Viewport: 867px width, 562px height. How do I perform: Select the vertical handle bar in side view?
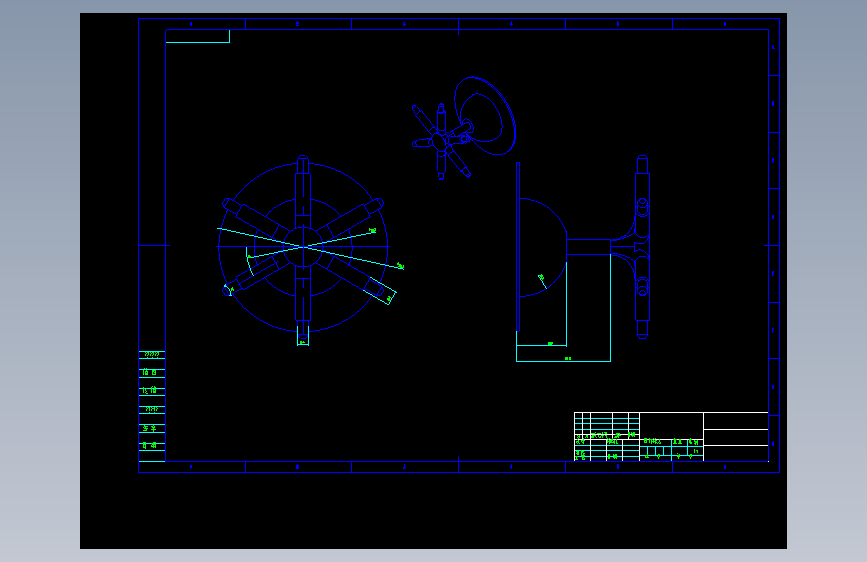pyautogui.click(x=642, y=247)
